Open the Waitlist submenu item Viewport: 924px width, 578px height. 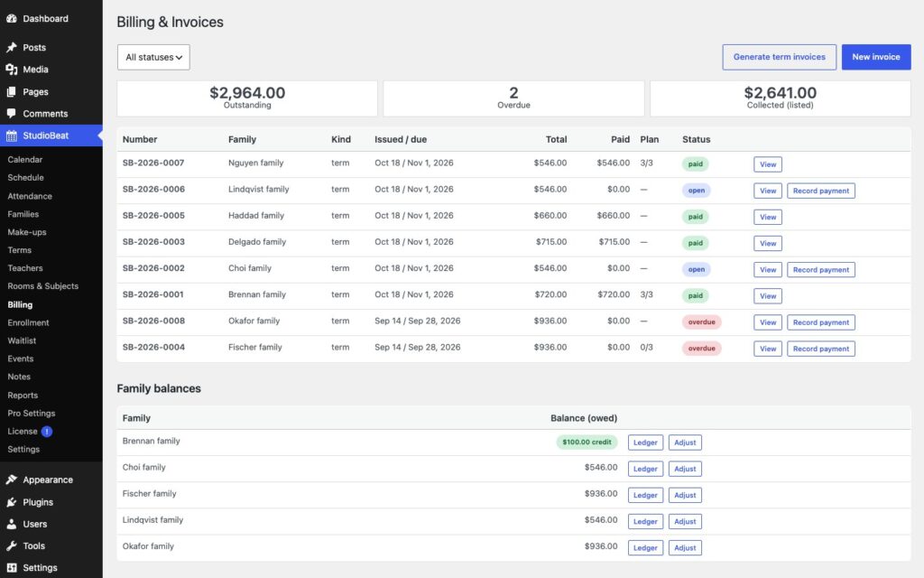click(x=22, y=340)
